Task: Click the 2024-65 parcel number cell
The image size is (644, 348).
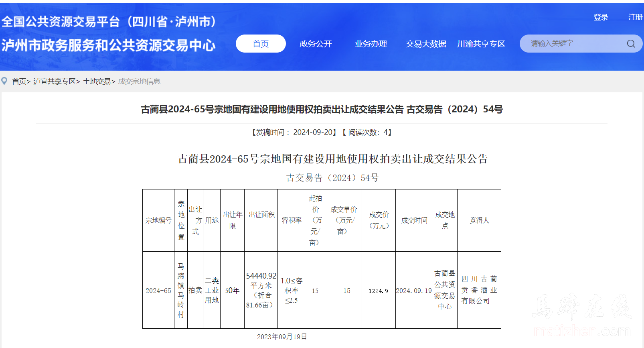Action: tap(158, 291)
